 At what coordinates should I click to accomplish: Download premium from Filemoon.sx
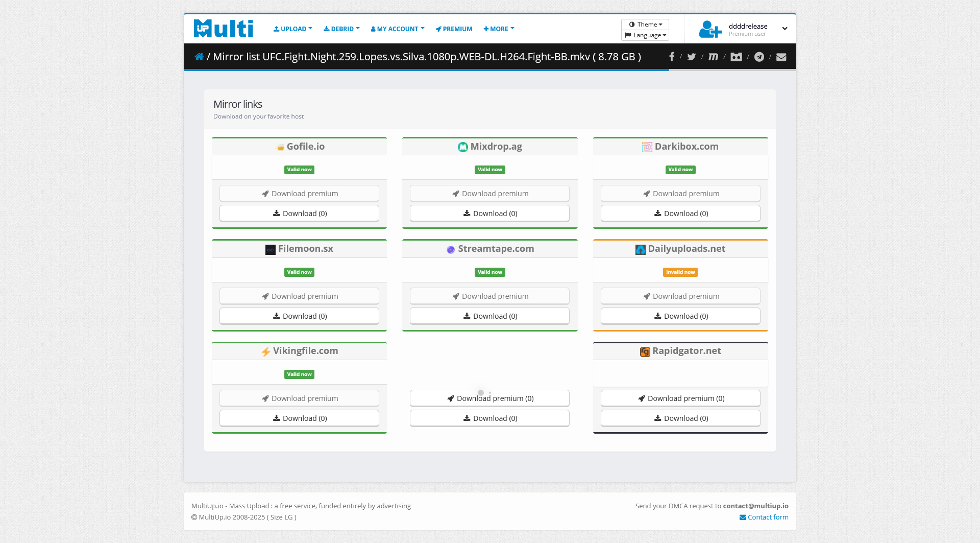(x=299, y=296)
